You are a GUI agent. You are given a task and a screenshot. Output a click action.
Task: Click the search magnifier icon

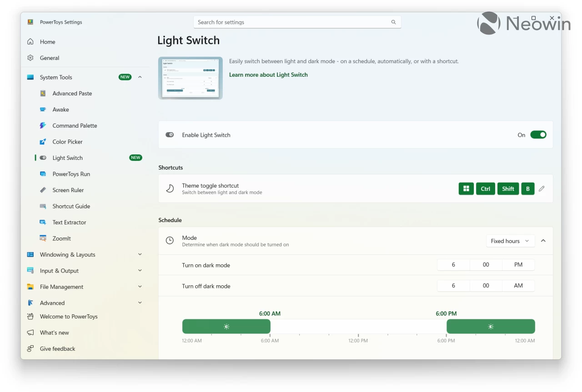[393, 22]
